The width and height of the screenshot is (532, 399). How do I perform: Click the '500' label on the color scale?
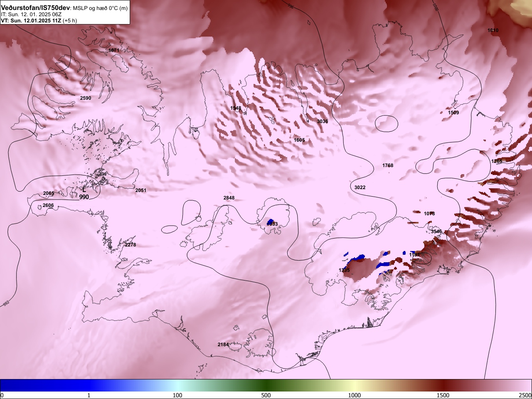[x=266, y=395]
